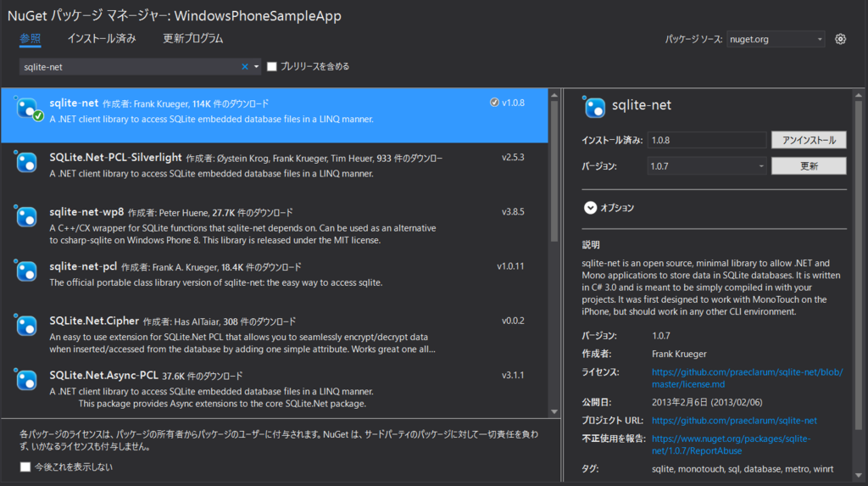Click package list scrollbar thumb
The width and height of the screenshot is (868, 486).
(x=554, y=170)
